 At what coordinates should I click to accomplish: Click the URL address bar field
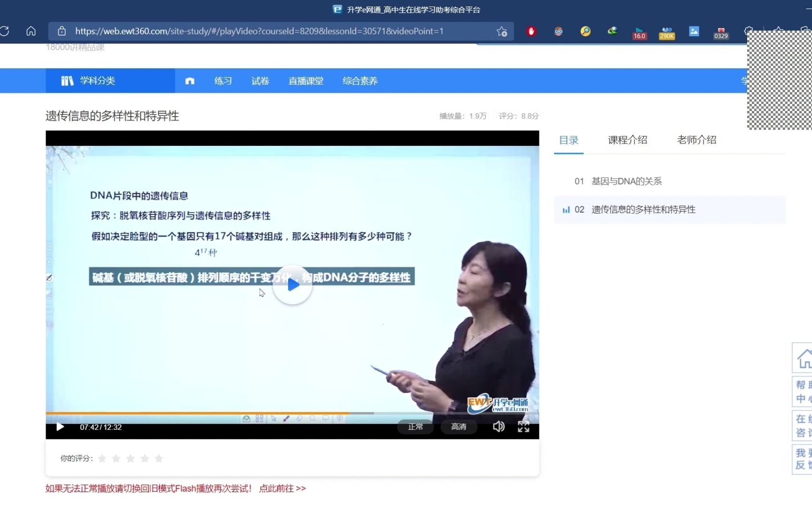pyautogui.click(x=281, y=31)
